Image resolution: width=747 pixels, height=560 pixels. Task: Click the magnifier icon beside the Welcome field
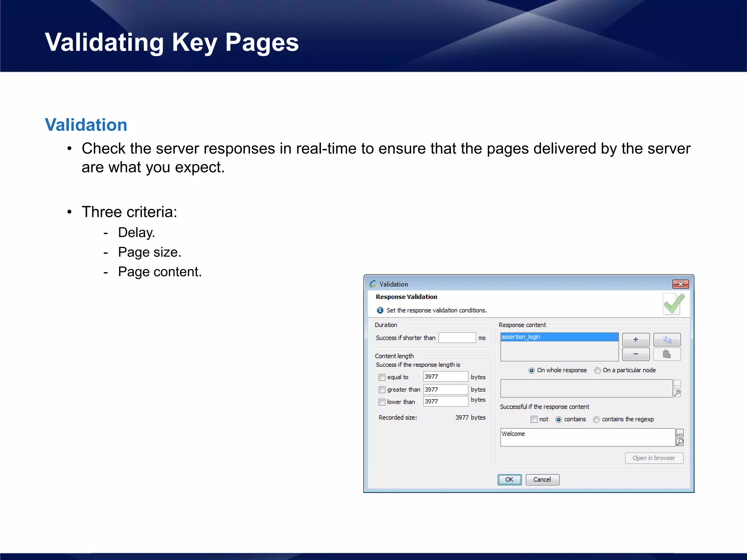click(680, 442)
